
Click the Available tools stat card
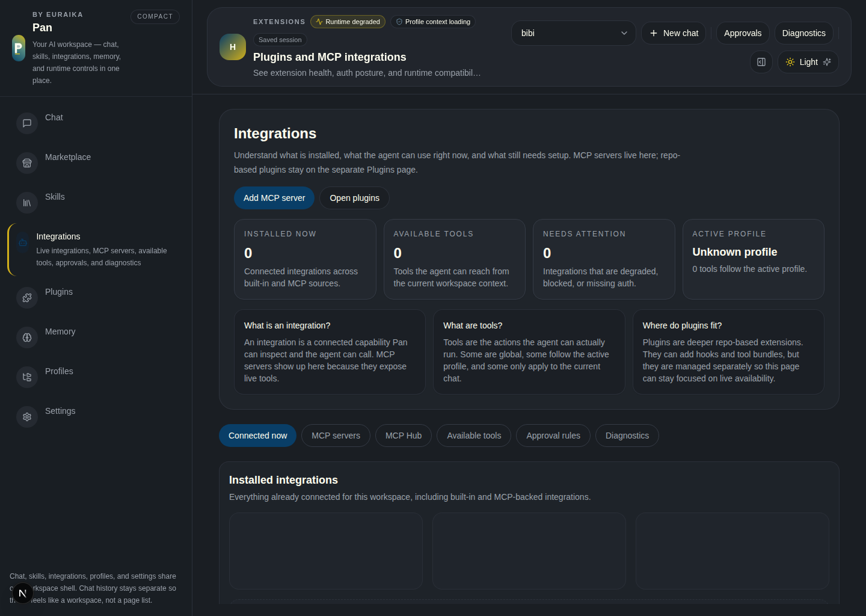click(455, 259)
